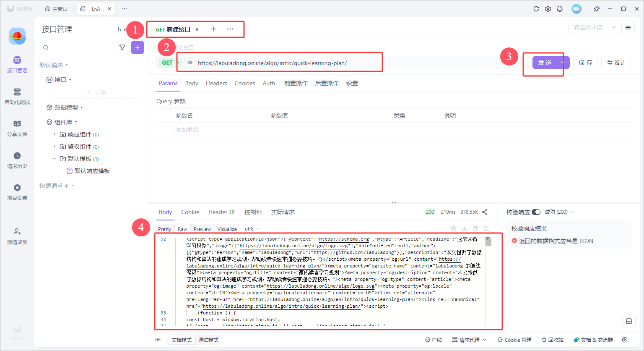The height and width of the screenshot is (351, 644).
Task: Open 自动化测试 in the sidebar
Action: pyautogui.click(x=17, y=97)
